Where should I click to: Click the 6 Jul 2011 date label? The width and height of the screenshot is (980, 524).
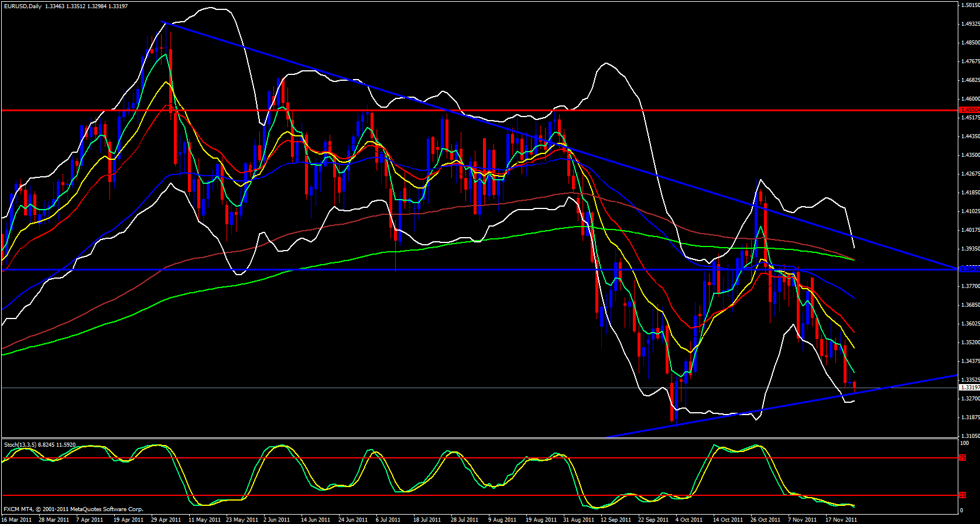[x=387, y=519]
